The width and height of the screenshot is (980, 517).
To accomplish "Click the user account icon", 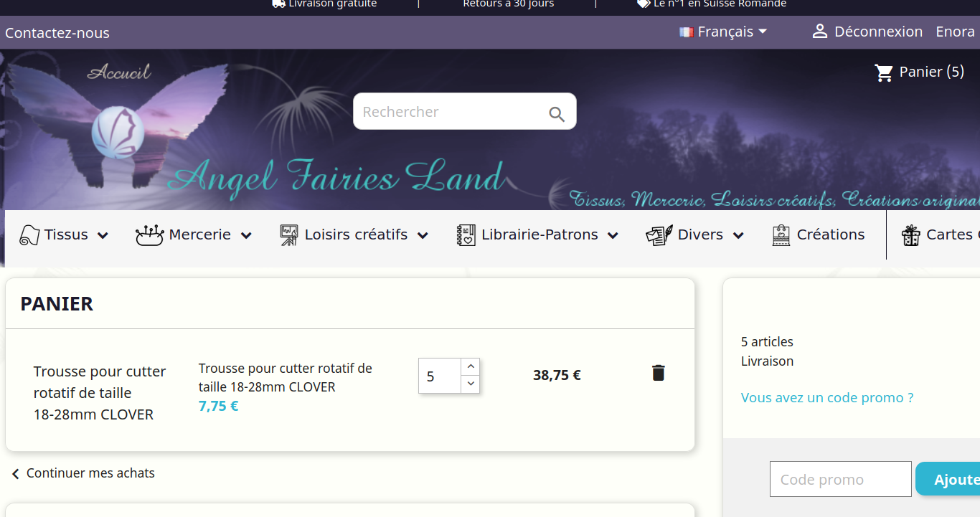I will coord(819,32).
